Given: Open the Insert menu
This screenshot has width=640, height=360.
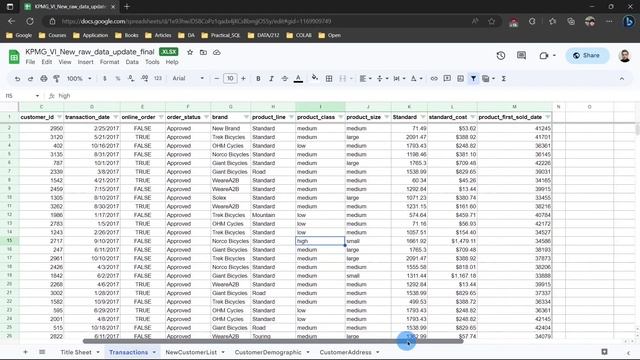Looking at the screenshot, I should (85, 62).
